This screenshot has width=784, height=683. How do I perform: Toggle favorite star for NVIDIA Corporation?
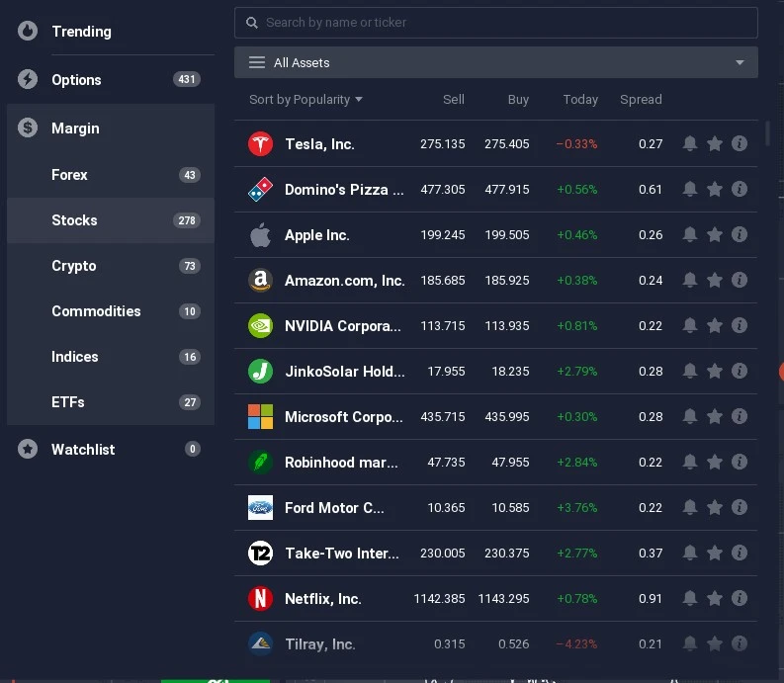715,326
